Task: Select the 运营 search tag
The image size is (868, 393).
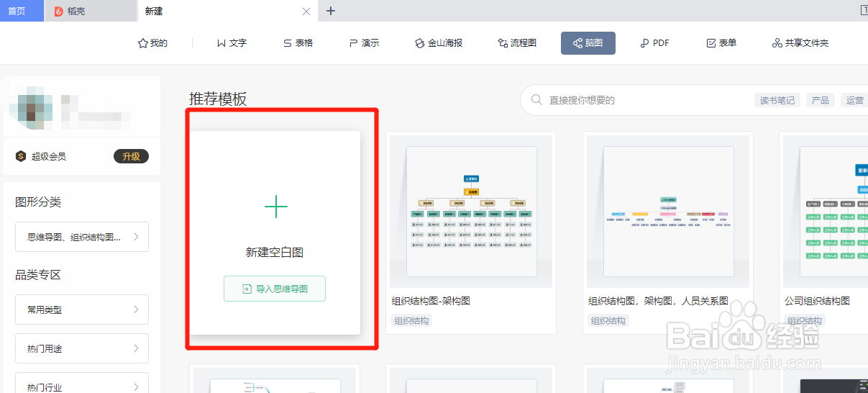Action: pyautogui.click(x=855, y=100)
